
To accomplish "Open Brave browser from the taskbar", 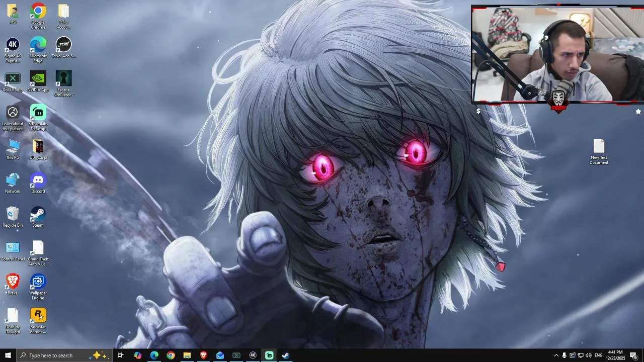I will point(203,355).
